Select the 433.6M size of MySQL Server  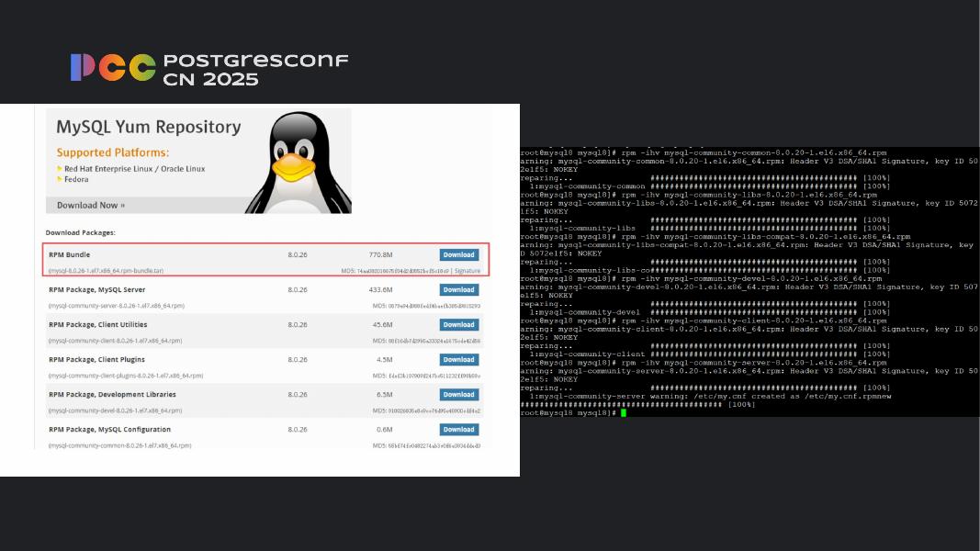[380, 290]
